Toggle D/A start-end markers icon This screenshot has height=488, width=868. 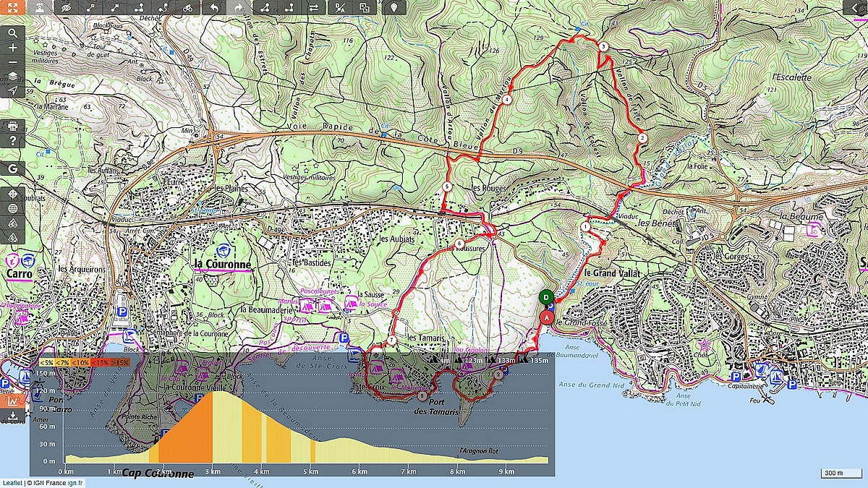pyautogui.click(x=340, y=8)
